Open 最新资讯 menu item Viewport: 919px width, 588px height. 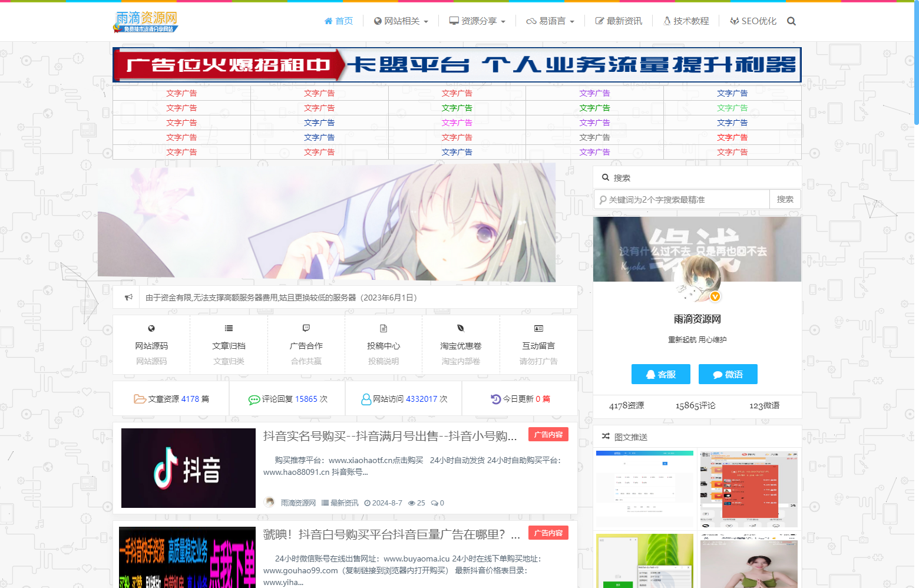point(619,21)
